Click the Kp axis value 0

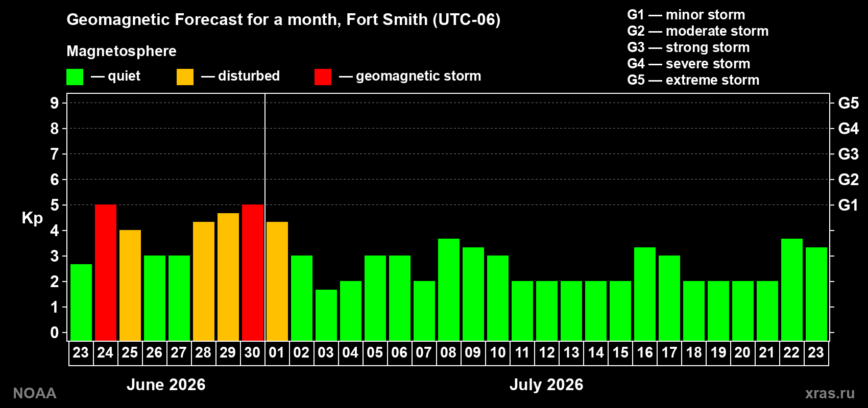(x=55, y=333)
